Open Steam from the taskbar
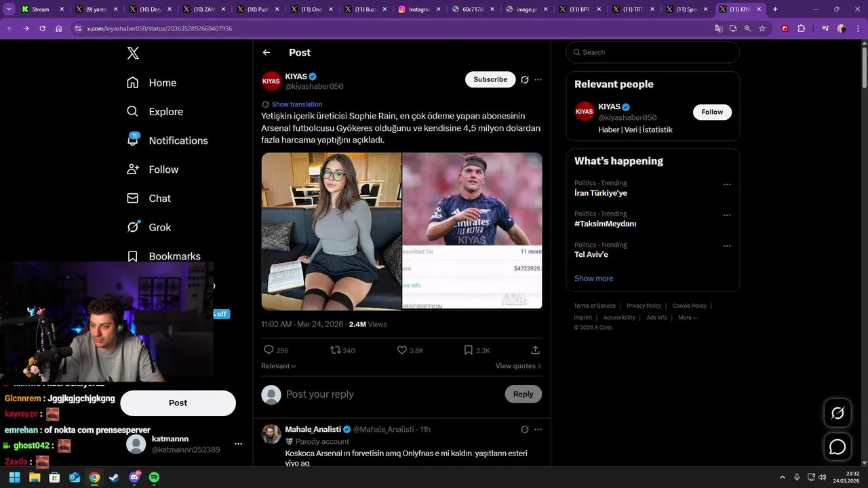Image resolution: width=868 pixels, height=488 pixels. [114, 478]
